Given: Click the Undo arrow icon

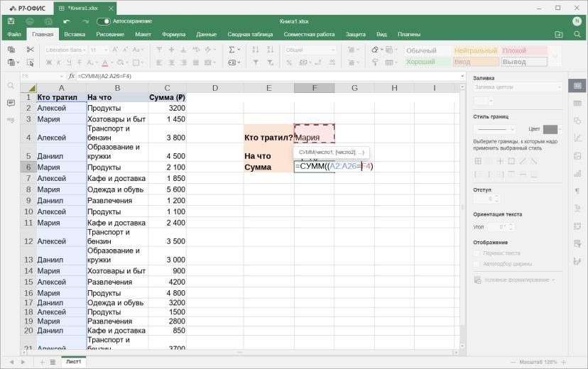Looking at the screenshot, I should pyautogui.click(x=67, y=21).
